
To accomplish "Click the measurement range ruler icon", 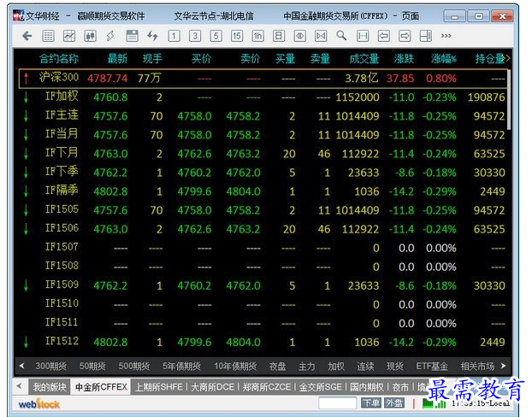I will pos(363,36).
